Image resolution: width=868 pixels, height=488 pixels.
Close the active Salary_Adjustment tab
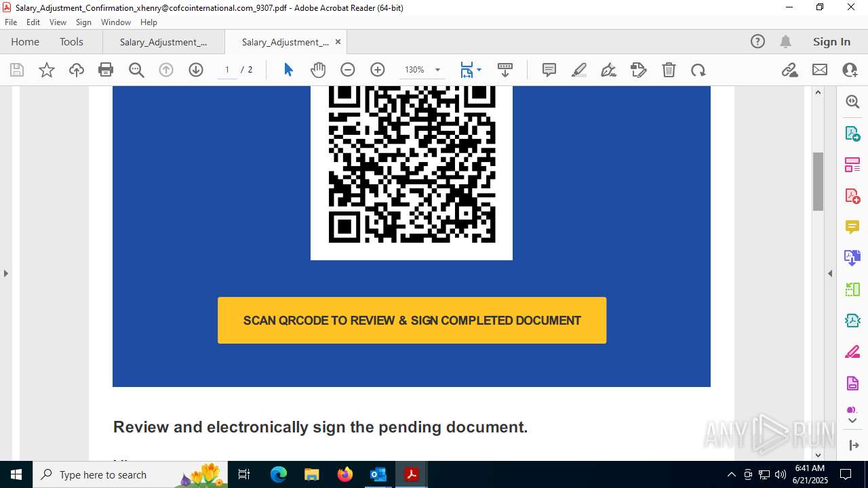(x=338, y=41)
